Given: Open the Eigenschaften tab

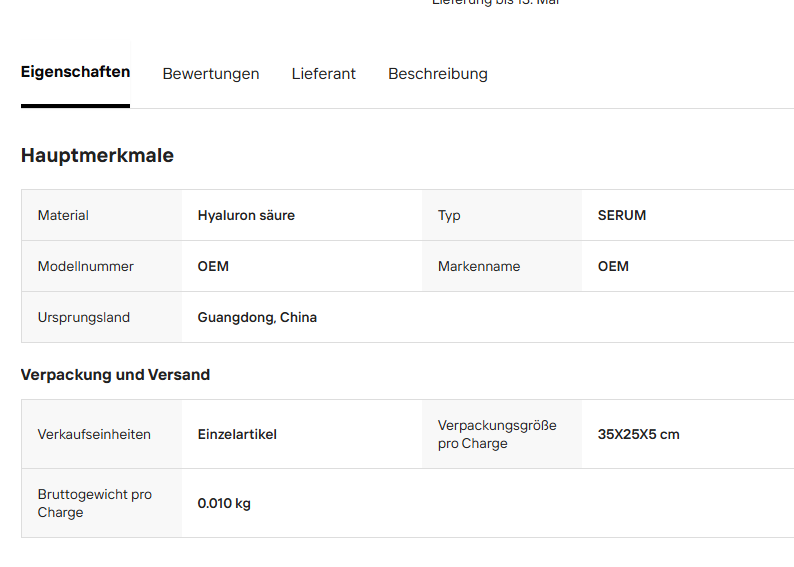Looking at the screenshot, I should tap(75, 72).
